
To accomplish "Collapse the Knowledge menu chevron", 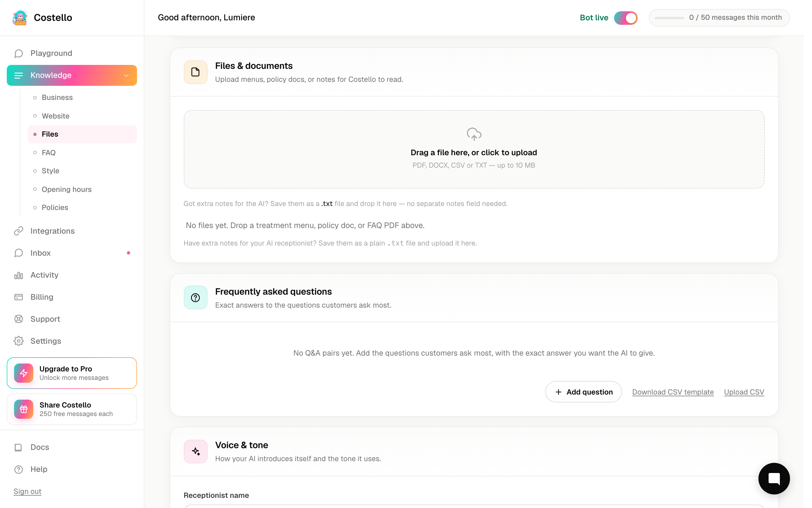I will (126, 76).
